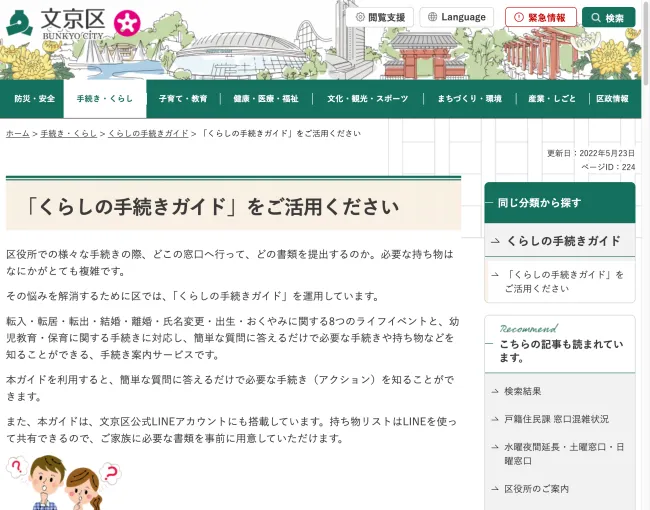Screen dimensions: 650x510
Task: Click the arrow icon beside くらしの手続きガイド heading
Action: (x=495, y=241)
